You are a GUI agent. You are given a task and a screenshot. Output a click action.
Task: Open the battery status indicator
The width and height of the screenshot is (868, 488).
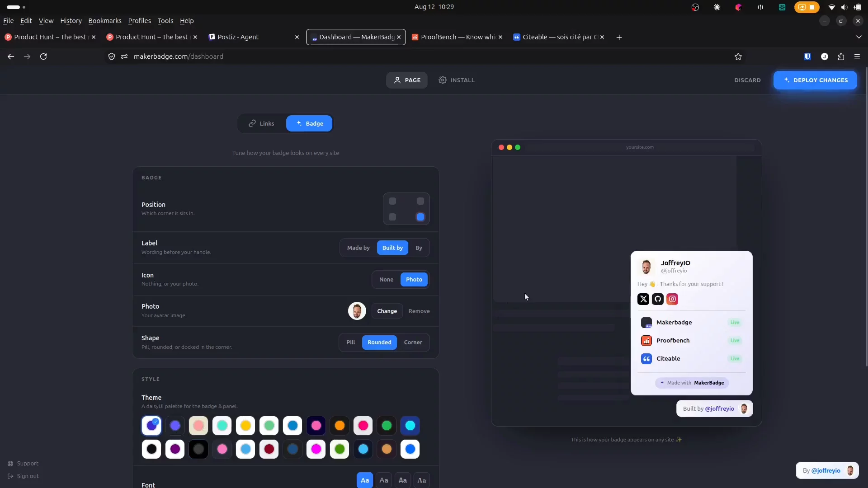[858, 7]
